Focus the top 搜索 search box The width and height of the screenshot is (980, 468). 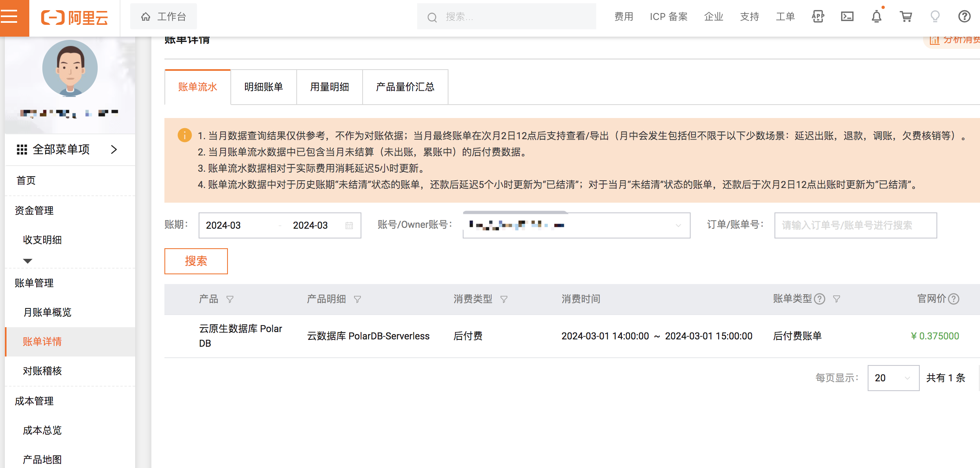click(506, 17)
